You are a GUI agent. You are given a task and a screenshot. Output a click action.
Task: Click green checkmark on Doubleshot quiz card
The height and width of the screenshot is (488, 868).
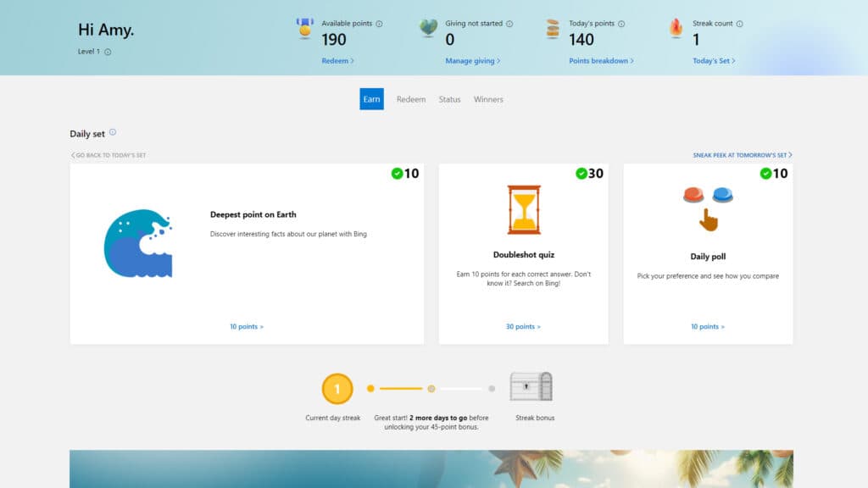click(581, 174)
